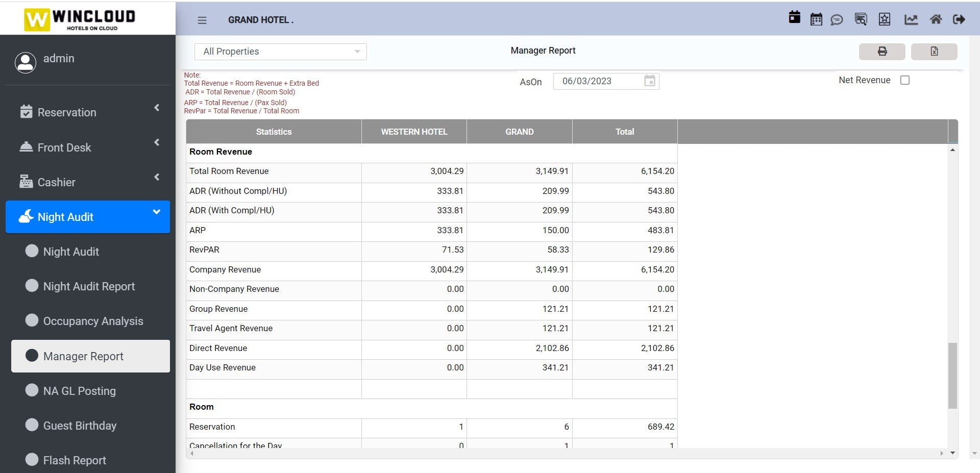
Task: Click the logout arrow icon
Action: pos(959,19)
